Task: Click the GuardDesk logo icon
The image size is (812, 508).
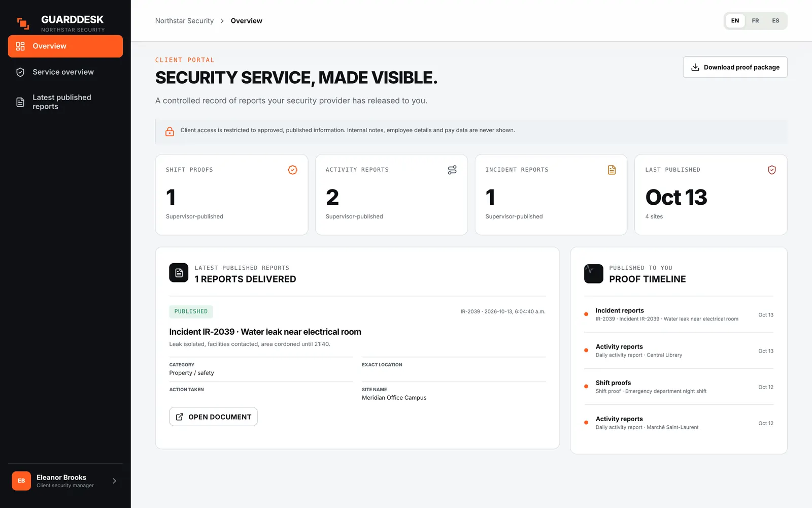Action: click(23, 23)
